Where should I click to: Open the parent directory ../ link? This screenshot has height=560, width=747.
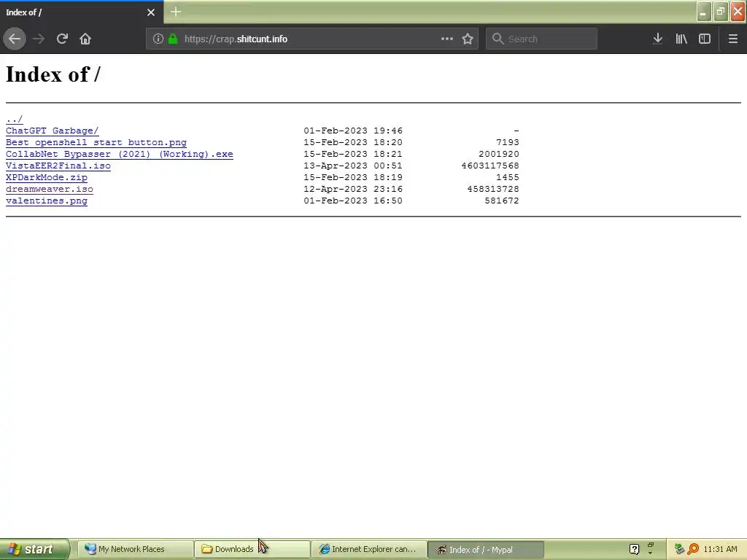click(x=15, y=119)
